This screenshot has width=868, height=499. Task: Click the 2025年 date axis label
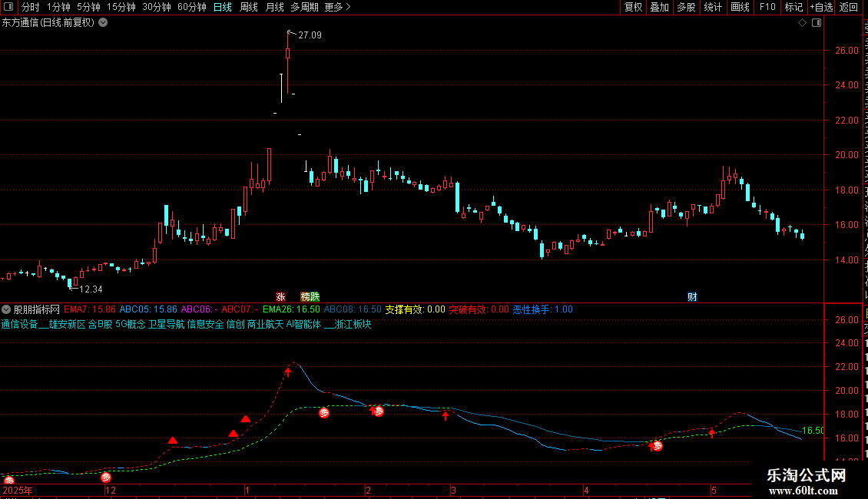(18, 490)
